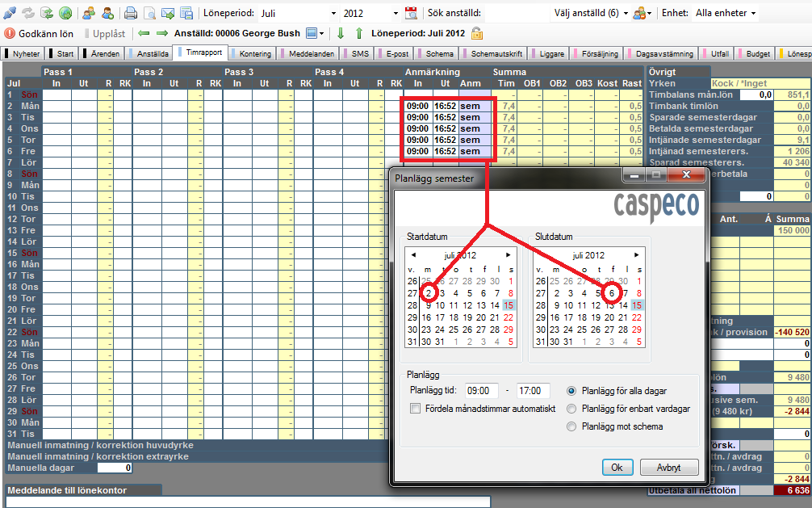Go to next month in Slutdatum calendar
This screenshot has height=508, width=812.
click(637, 255)
